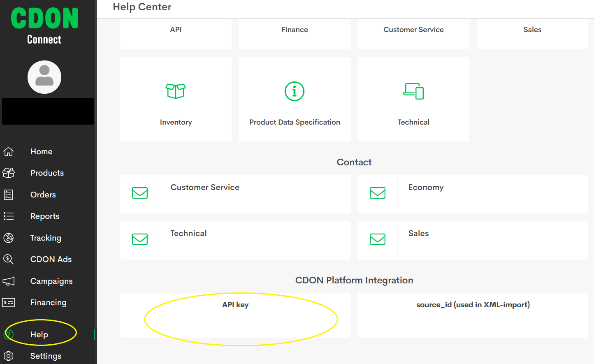
Task: Click the source_id XML-import card
Action: pos(473,315)
